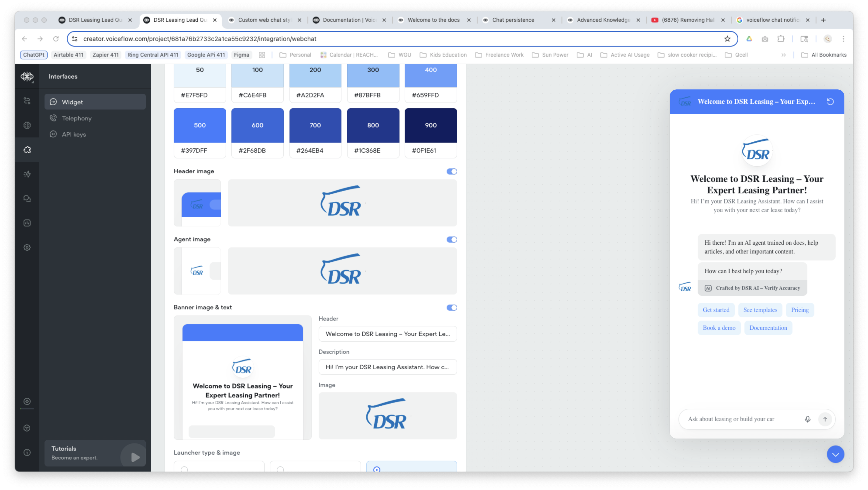Open the Qcell bookmarks folder
Screen dimensions: 868x490
pyautogui.click(x=736, y=55)
